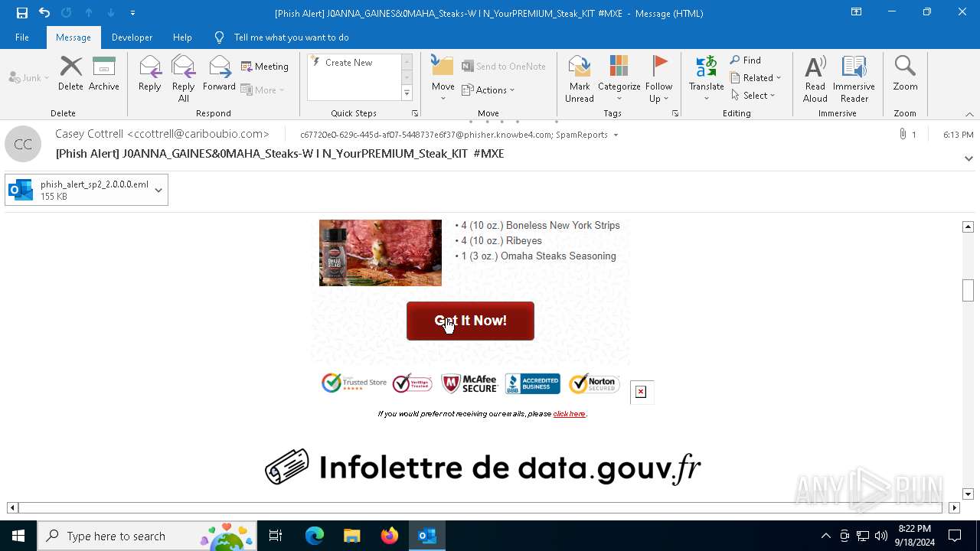Open Actions dropdown in Move group
This screenshot has width=980, height=551.
click(488, 90)
